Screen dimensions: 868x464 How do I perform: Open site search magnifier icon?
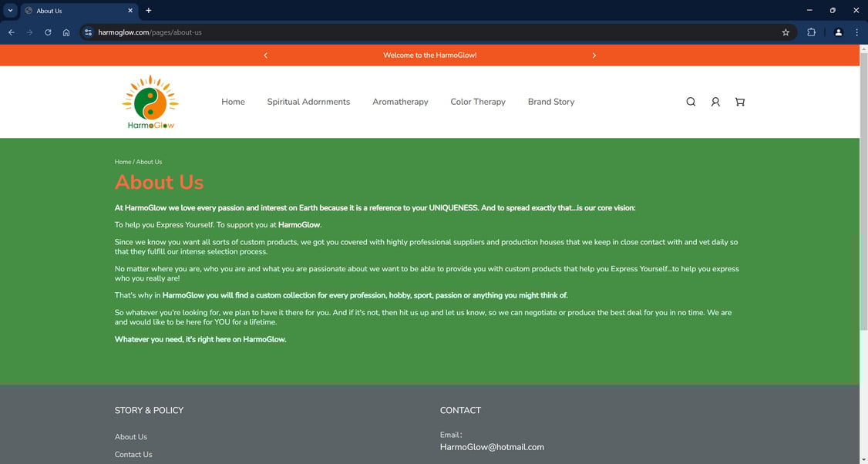pyautogui.click(x=691, y=102)
